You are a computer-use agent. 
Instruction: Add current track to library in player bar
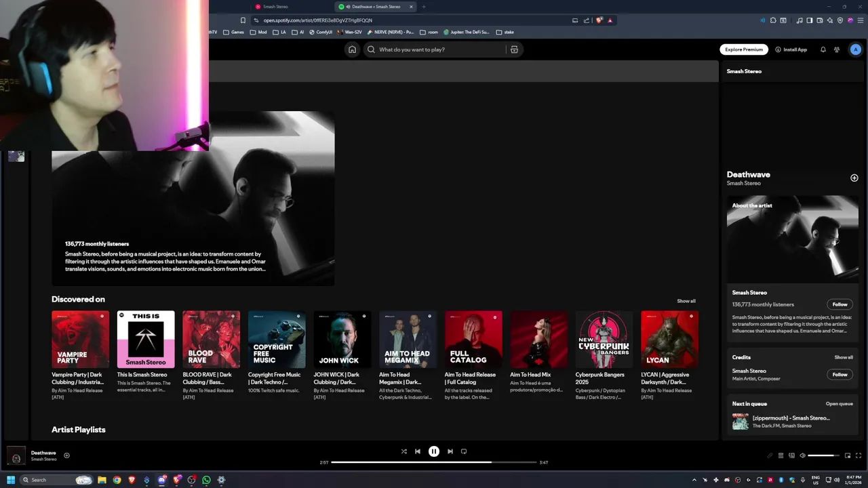(66, 455)
